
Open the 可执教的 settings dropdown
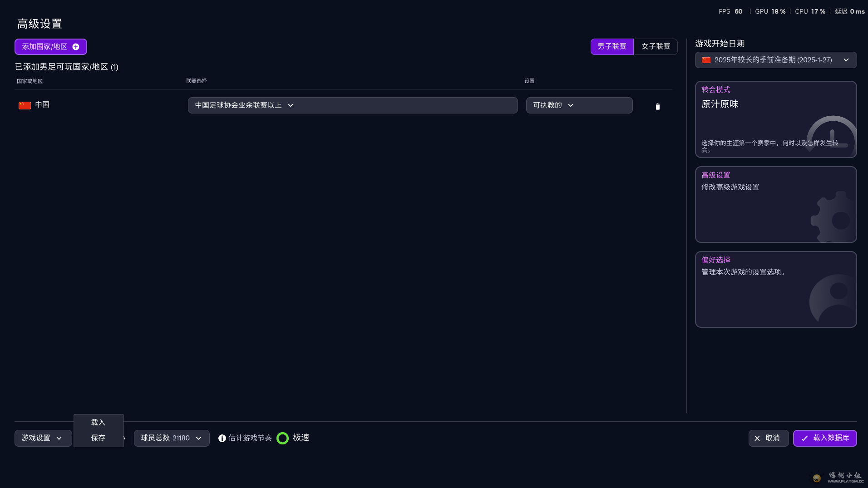(579, 105)
